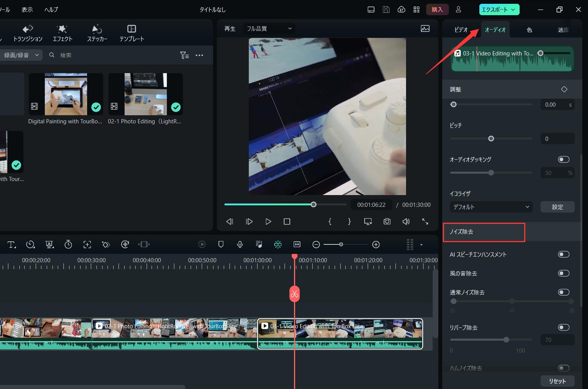Enable the AI スピーチエンハンスメント toggle

(563, 254)
